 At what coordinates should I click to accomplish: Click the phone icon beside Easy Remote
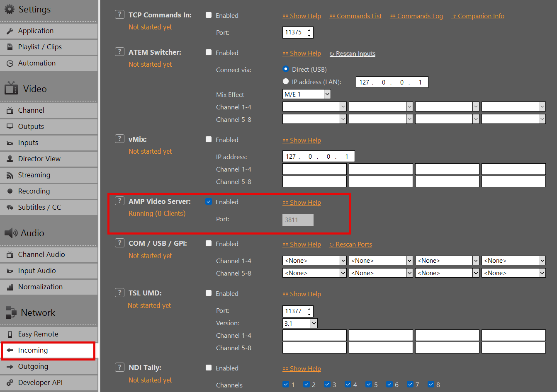(x=10, y=334)
